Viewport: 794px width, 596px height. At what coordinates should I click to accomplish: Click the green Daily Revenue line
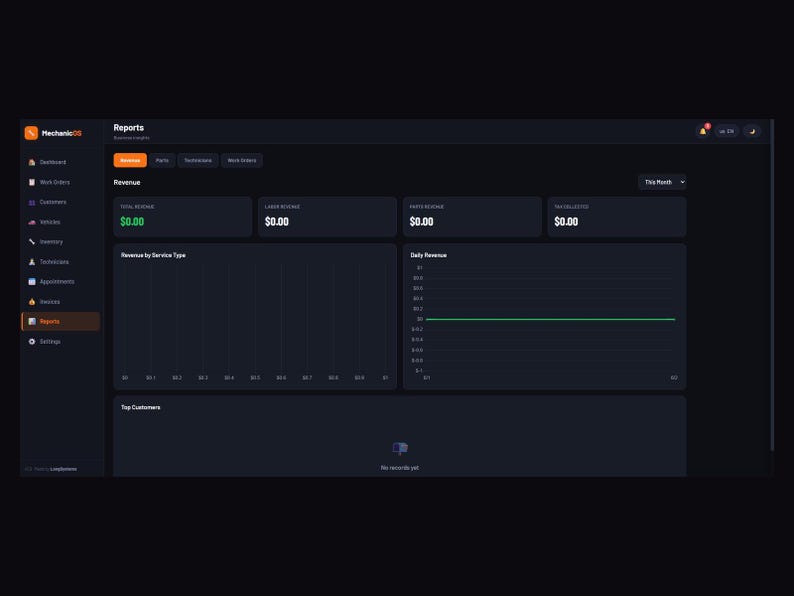pos(550,319)
